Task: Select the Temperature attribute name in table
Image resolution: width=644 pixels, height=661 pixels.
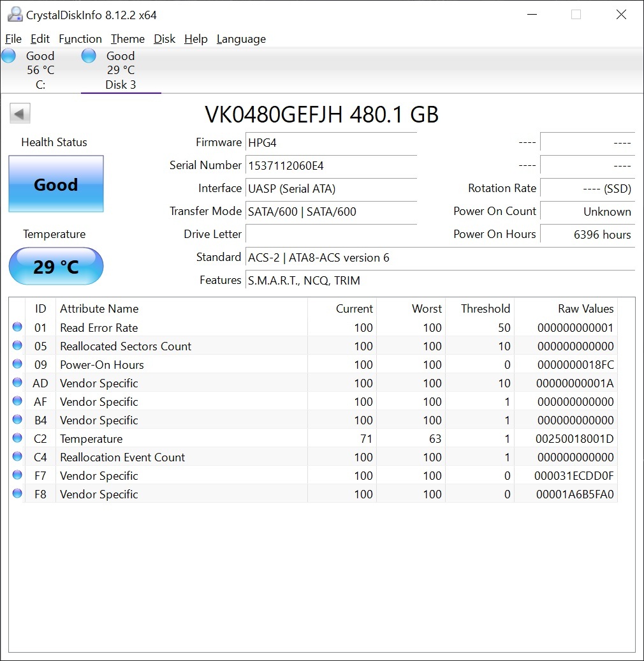Action: pos(91,439)
